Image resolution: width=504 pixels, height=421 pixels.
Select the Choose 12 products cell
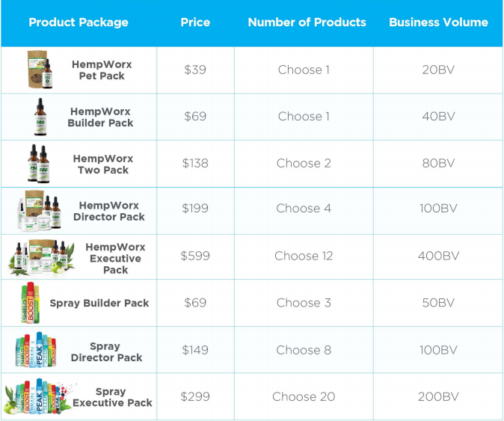click(304, 256)
